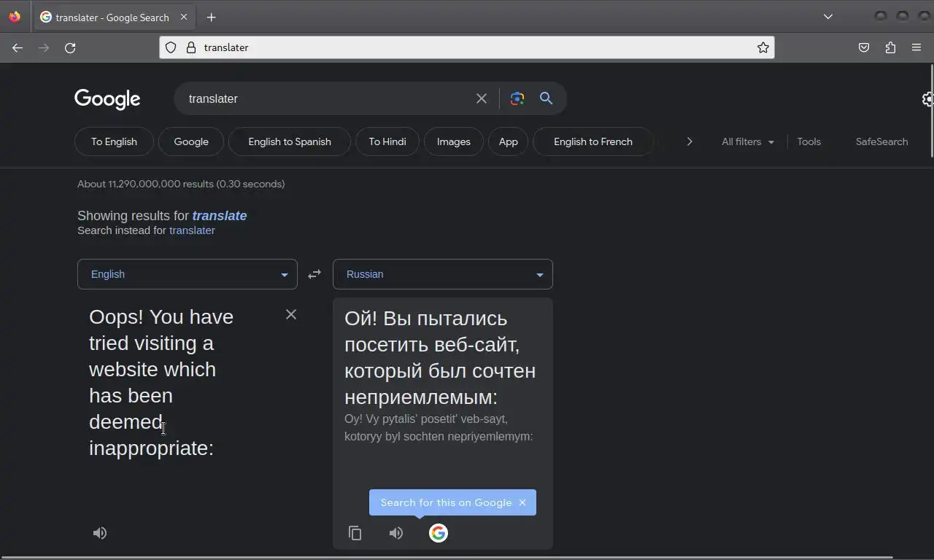
Task: Show more filter chips with arrow
Action: click(x=690, y=141)
